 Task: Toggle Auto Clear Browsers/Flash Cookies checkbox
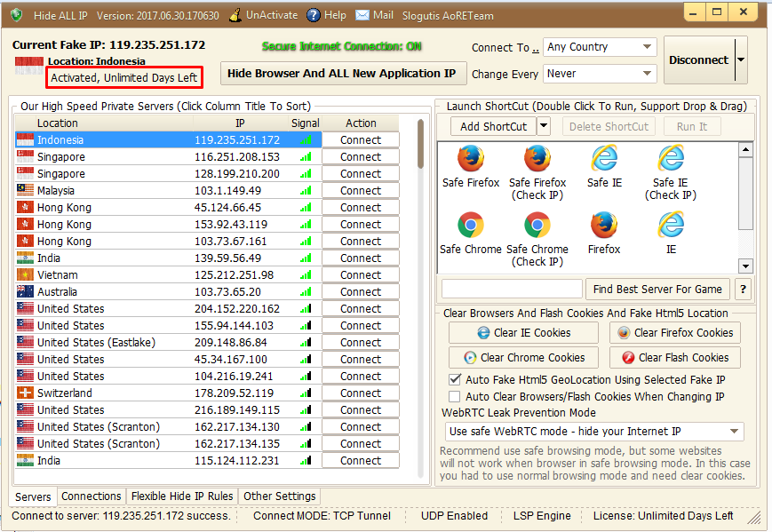pos(455,397)
